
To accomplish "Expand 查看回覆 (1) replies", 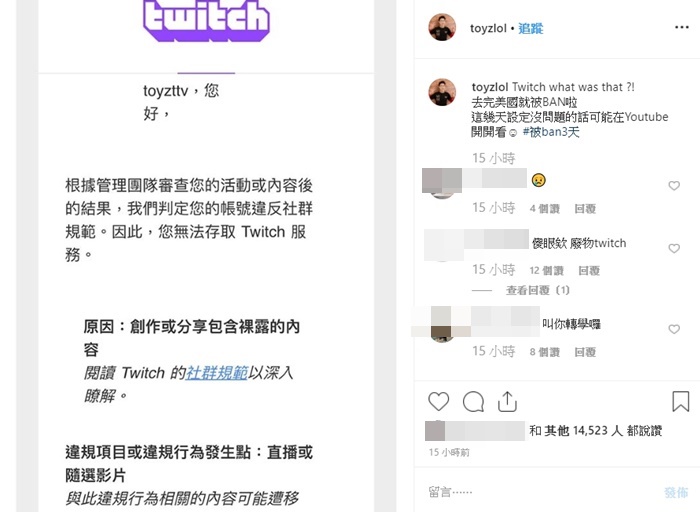I will point(538,290).
